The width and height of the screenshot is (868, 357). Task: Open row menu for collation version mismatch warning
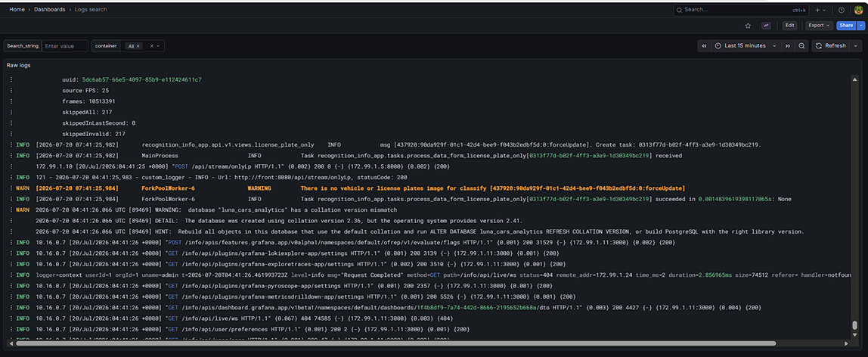pyautogui.click(x=11, y=210)
